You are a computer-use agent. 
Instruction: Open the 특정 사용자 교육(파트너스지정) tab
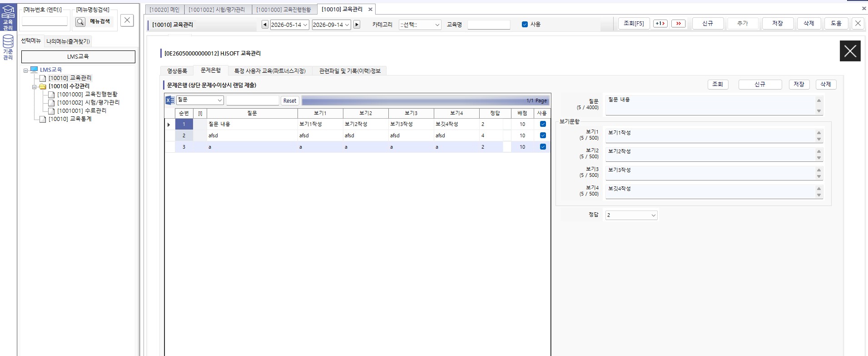pos(270,71)
